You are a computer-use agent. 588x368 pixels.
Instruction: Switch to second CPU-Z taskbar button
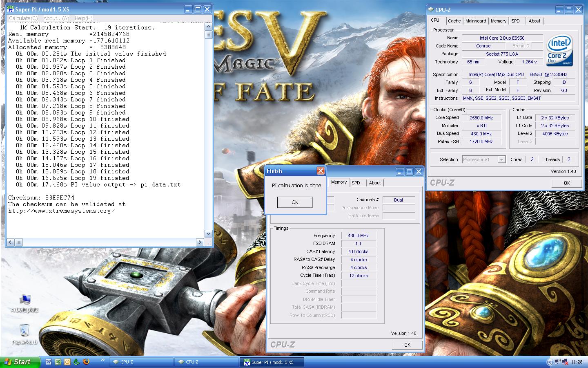(207, 362)
